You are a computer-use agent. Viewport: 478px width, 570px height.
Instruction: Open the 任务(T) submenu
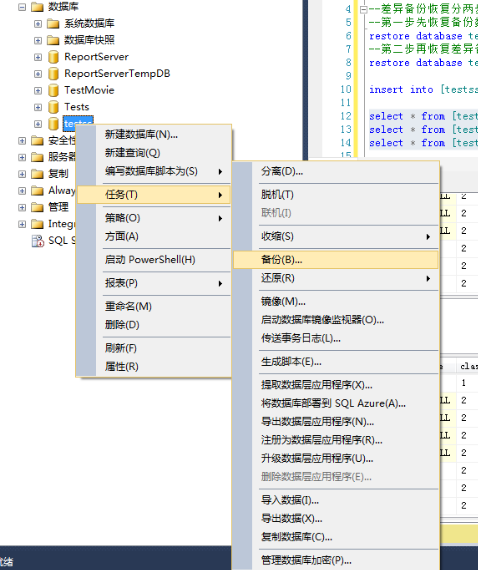click(x=154, y=195)
